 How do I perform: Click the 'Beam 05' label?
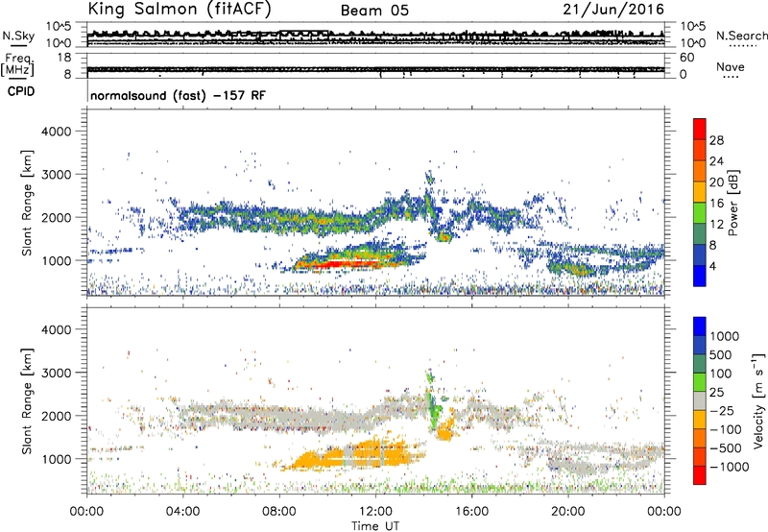coord(374,11)
